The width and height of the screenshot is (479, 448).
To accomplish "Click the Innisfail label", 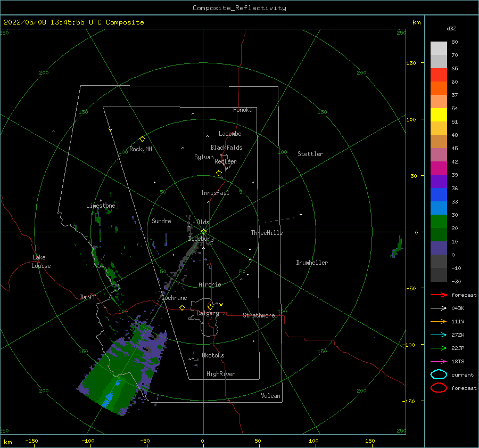I will click(215, 193).
